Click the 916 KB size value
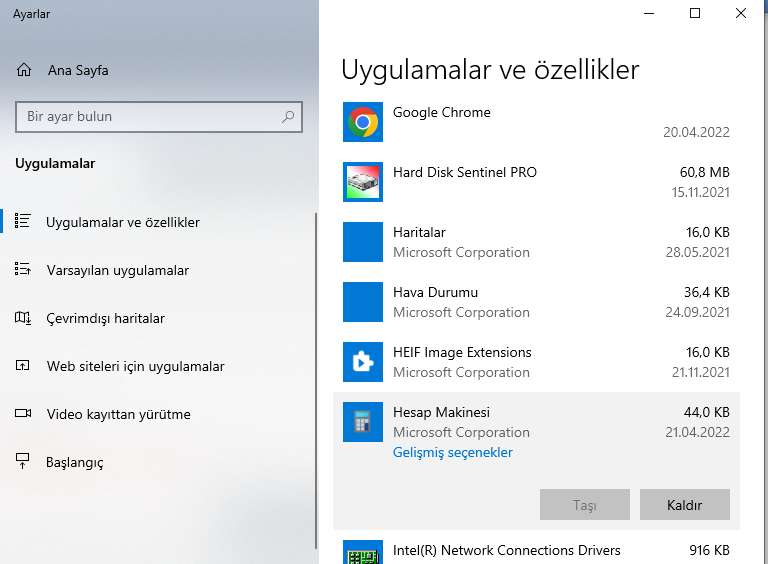The image size is (768, 564). tap(709, 550)
